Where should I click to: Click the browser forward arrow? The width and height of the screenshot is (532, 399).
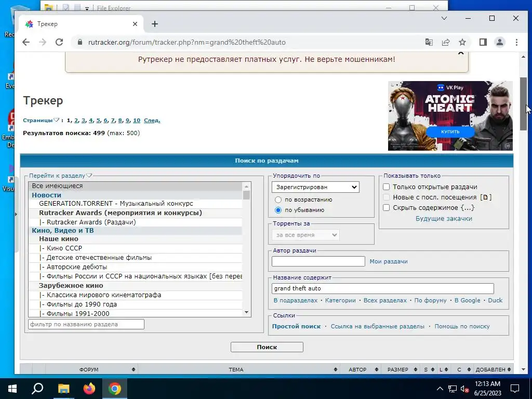point(43,42)
